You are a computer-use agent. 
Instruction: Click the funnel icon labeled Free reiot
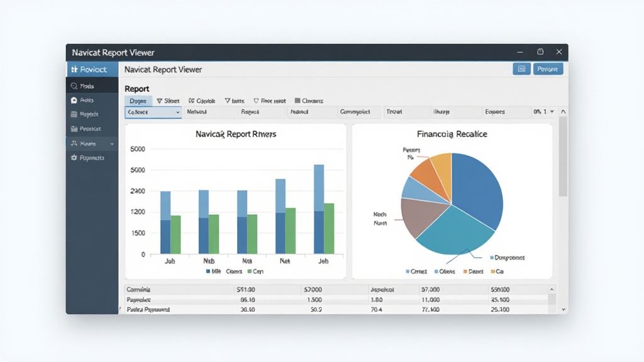[x=256, y=101]
